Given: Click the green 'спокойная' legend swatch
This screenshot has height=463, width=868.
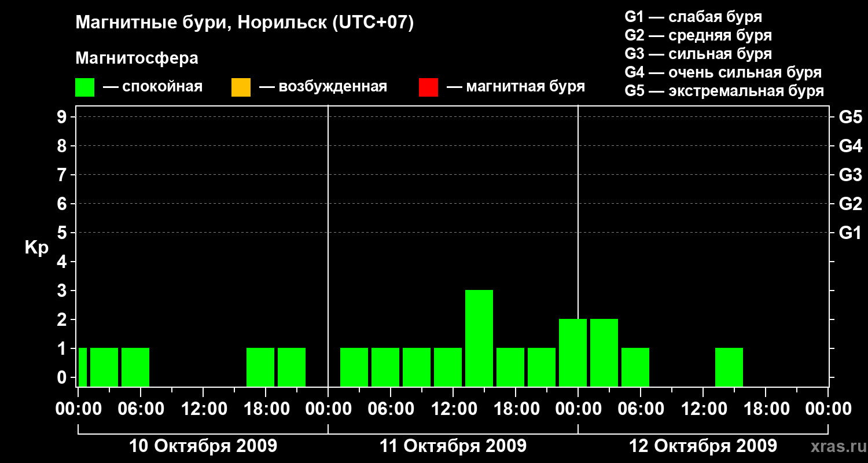Looking at the screenshot, I should [85, 87].
